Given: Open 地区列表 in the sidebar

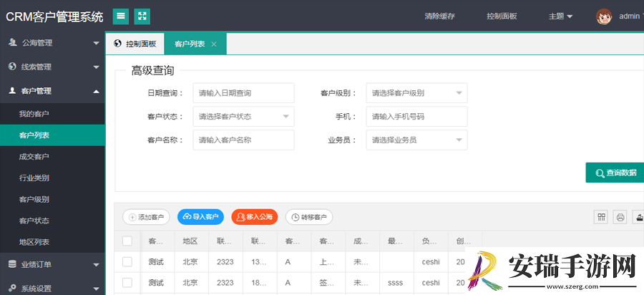Looking at the screenshot, I should (x=52, y=242).
